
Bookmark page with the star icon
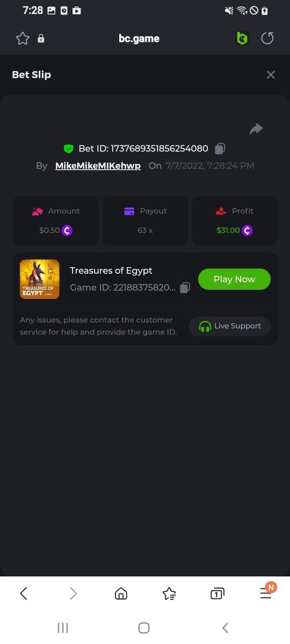coord(23,39)
